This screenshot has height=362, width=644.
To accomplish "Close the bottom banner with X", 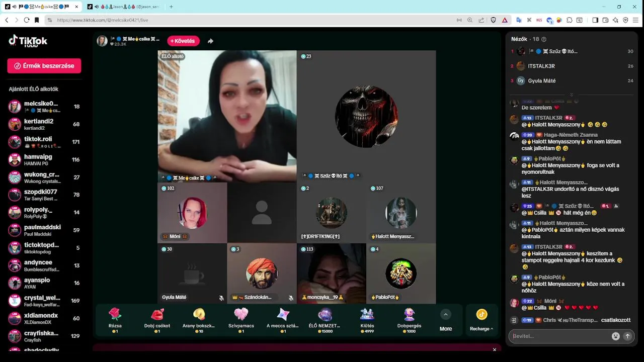I will (495, 349).
